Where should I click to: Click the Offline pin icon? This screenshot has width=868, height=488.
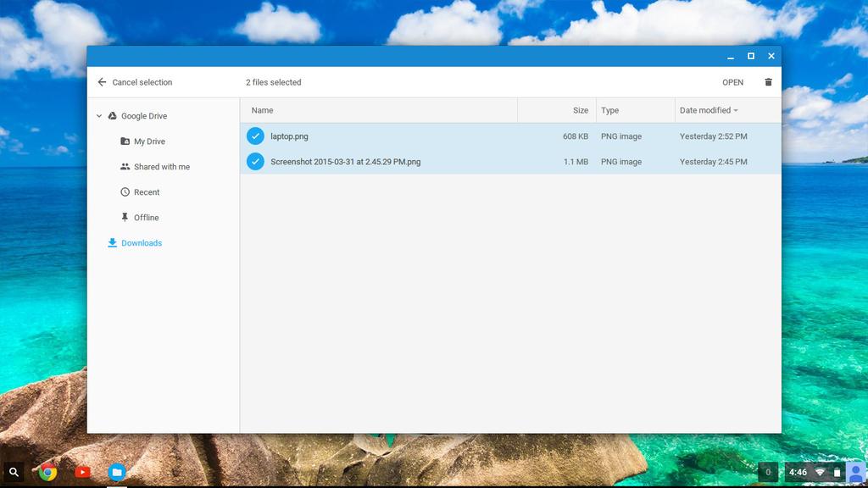pyautogui.click(x=125, y=218)
